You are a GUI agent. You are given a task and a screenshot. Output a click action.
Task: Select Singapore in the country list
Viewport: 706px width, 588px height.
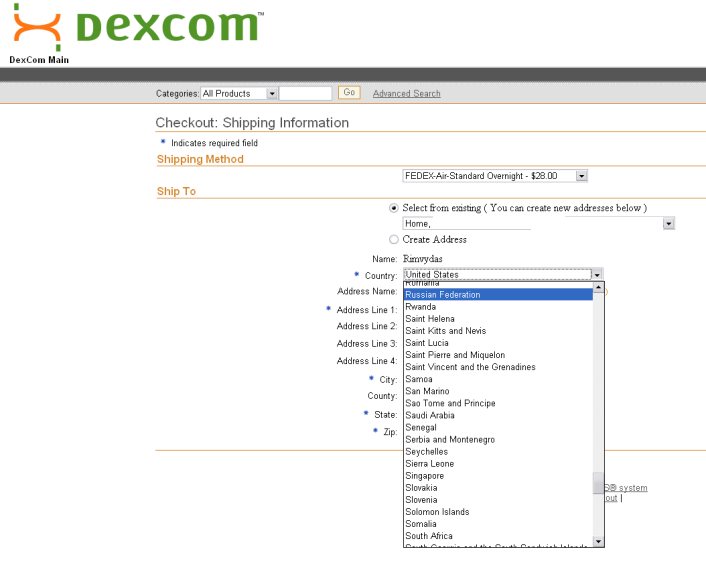[x=425, y=476]
